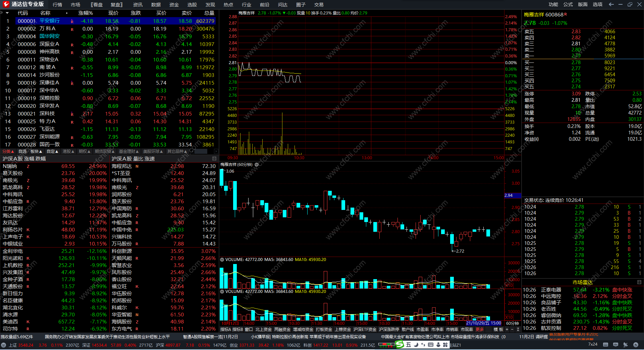
Task: Open the 梅雁吉祥(60分钟) chart dropdown
Action: pyautogui.click(x=257, y=165)
